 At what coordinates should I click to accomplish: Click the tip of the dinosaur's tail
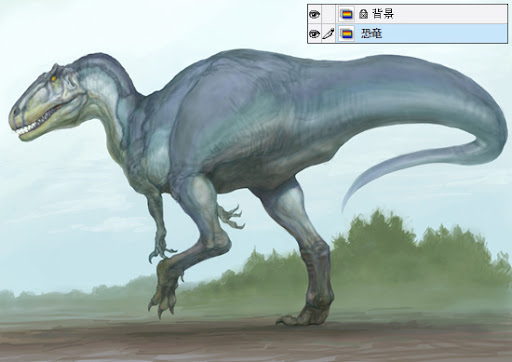click(344, 206)
